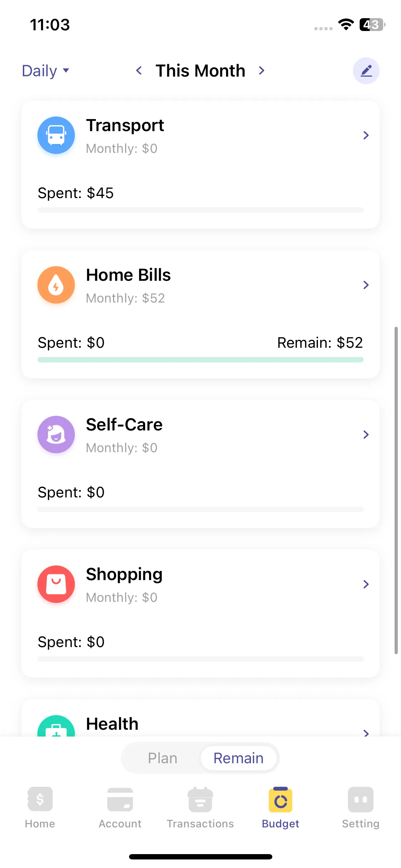The height and width of the screenshot is (868, 401).
Task: Click the Home Bills progress bar
Action: coord(200,360)
